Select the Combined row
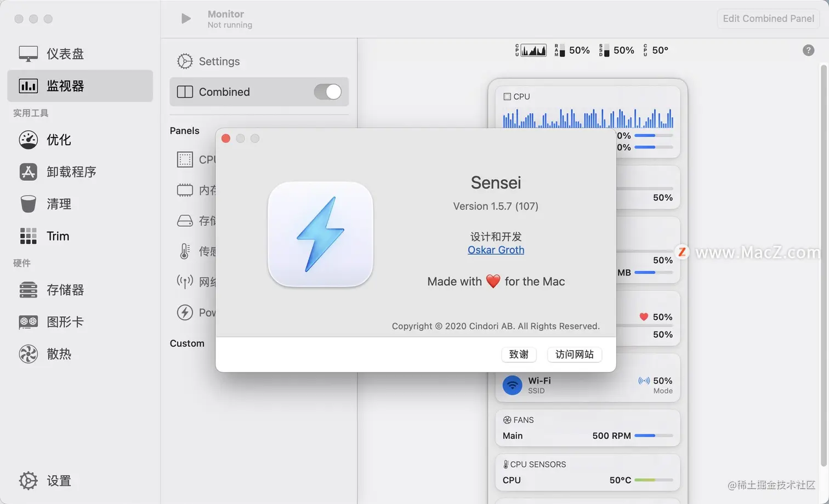Image resolution: width=829 pixels, height=504 pixels. point(259,92)
